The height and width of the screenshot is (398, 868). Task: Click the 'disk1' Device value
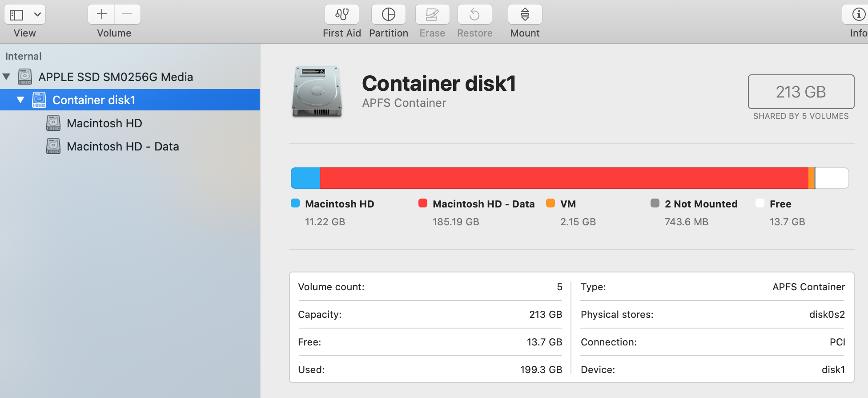pos(833,370)
